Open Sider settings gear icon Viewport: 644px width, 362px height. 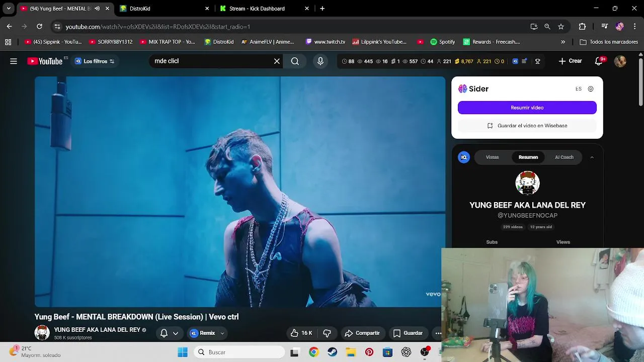591,89
